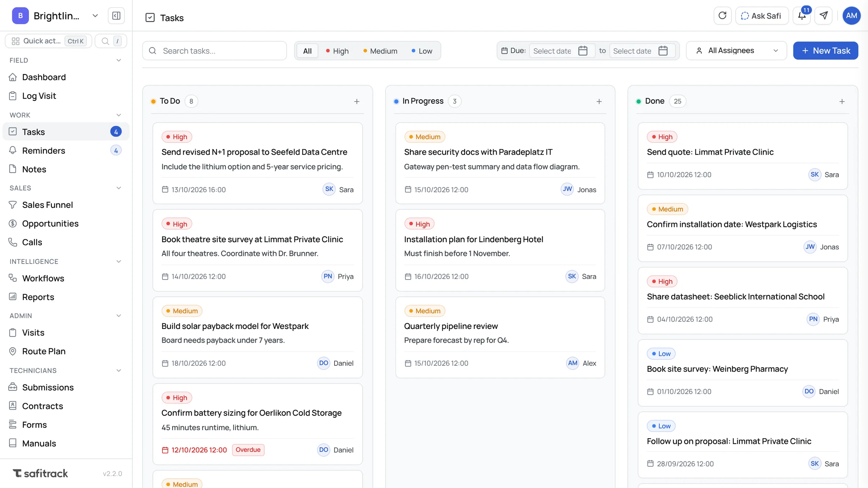The width and height of the screenshot is (868, 488).
Task: Click the refresh icon in header
Action: 722,16
